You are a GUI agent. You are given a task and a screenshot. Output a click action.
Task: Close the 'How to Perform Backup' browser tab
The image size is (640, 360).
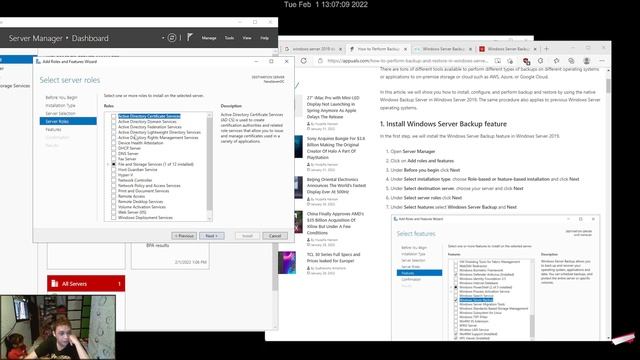coord(405,49)
